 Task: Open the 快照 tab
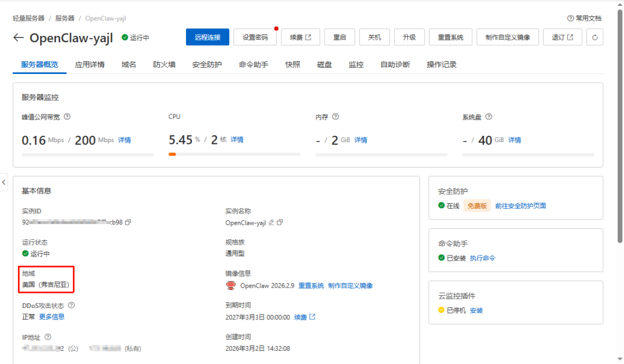pos(292,65)
